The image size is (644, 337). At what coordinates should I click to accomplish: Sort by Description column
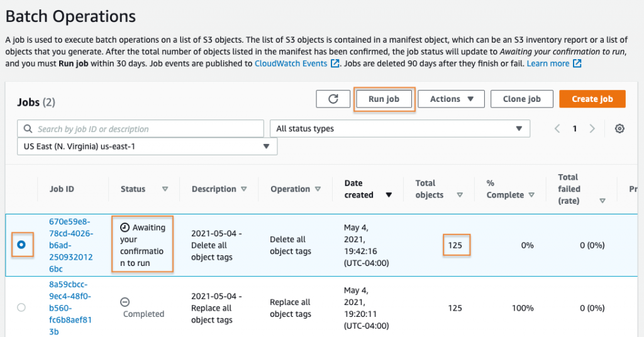(x=243, y=189)
